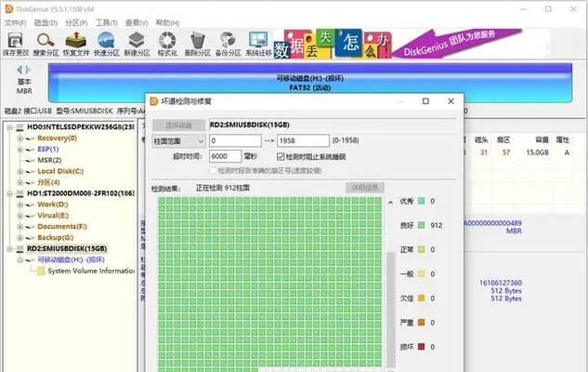Collapse the HD1 ST2000DM008 tree node

pyautogui.click(x=9, y=193)
